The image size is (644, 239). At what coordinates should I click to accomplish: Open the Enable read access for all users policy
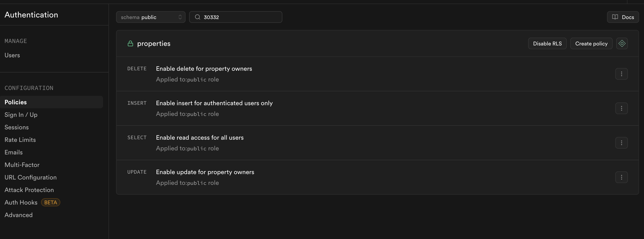[199, 138]
